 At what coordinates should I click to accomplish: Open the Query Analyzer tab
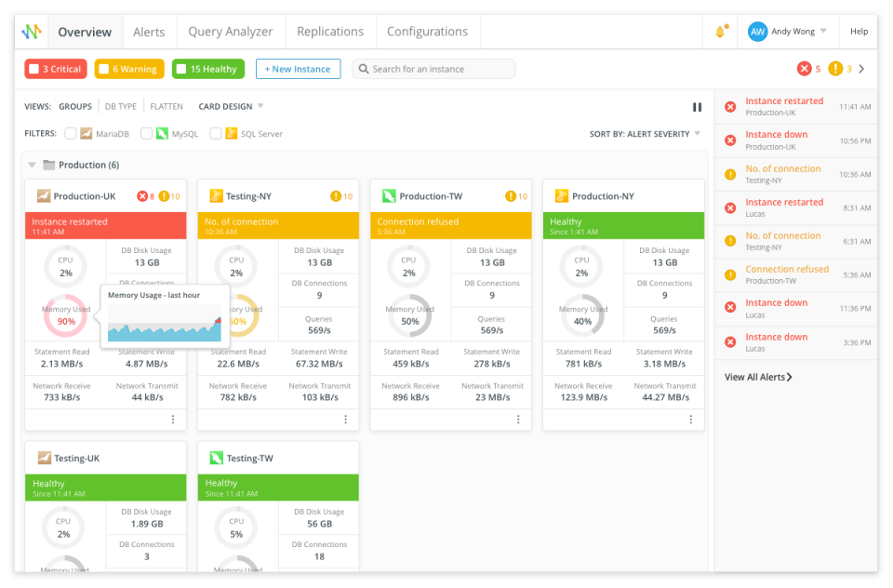tap(230, 31)
